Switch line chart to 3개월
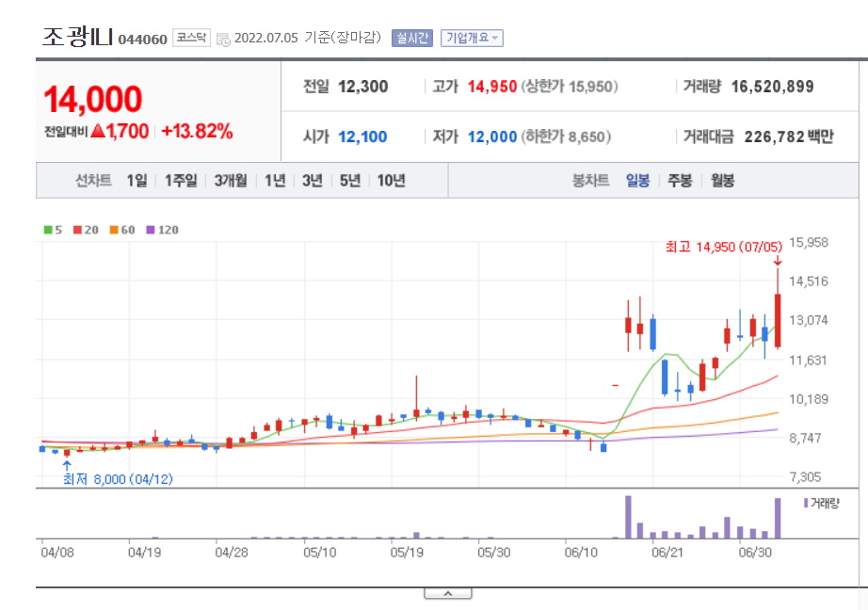Viewport: 868px width, 610px height. (x=231, y=181)
